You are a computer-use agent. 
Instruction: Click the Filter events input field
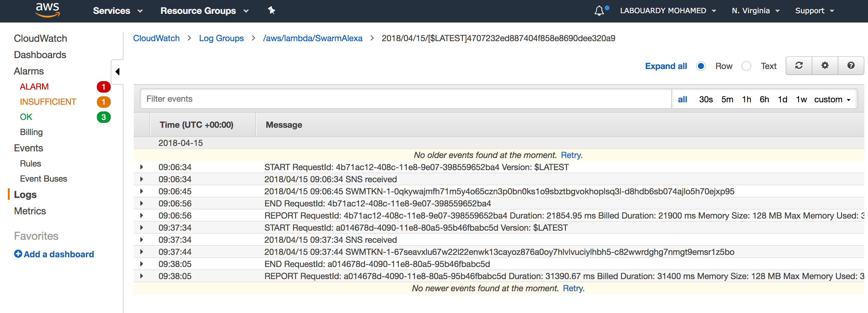point(405,99)
